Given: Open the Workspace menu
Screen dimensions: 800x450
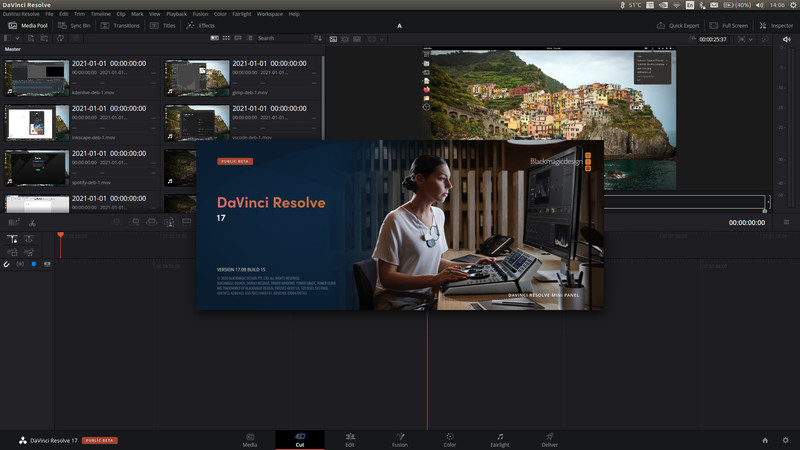Looking at the screenshot, I should click(269, 14).
